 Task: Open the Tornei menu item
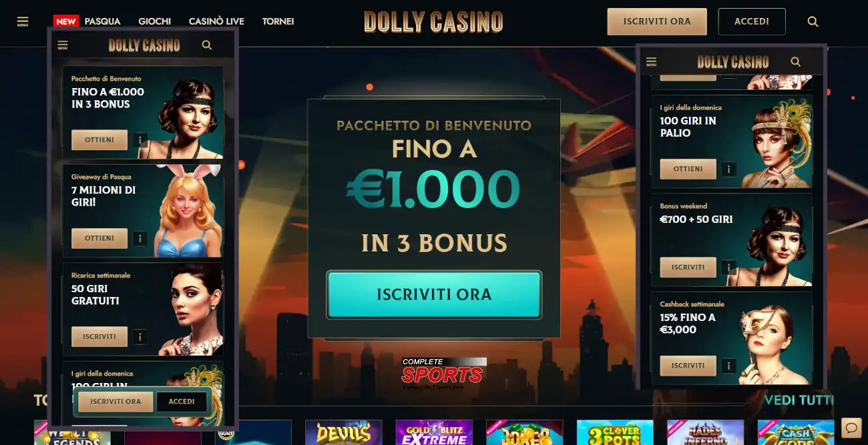pyautogui.click(x=278, y=21)
